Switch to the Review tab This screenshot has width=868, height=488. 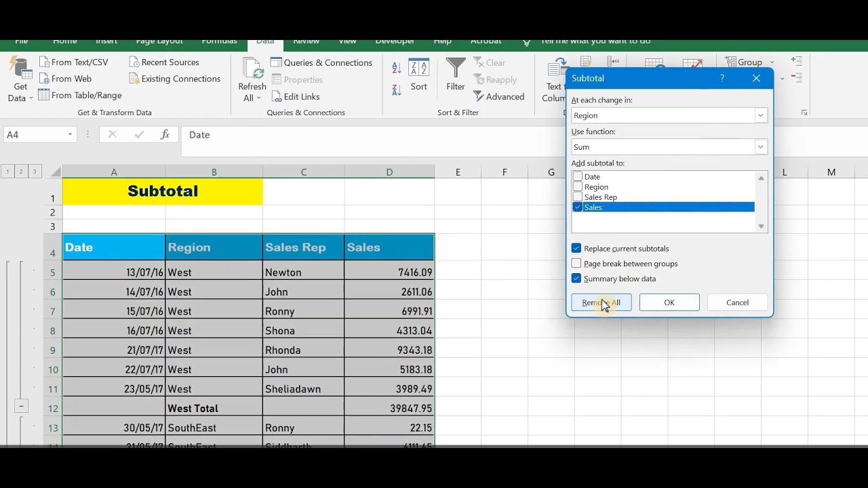coord(307,41)
